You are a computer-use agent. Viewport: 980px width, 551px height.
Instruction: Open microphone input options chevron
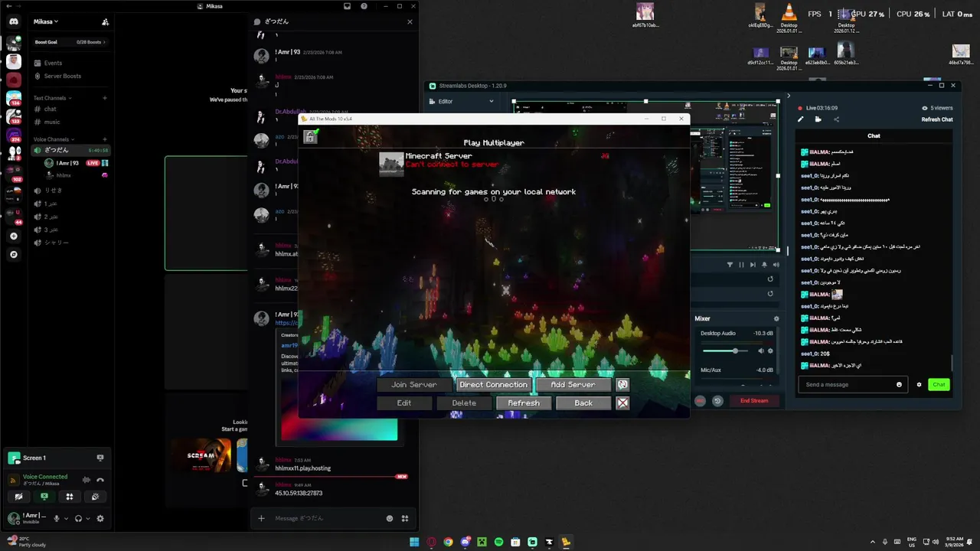[x=66, y=519]
